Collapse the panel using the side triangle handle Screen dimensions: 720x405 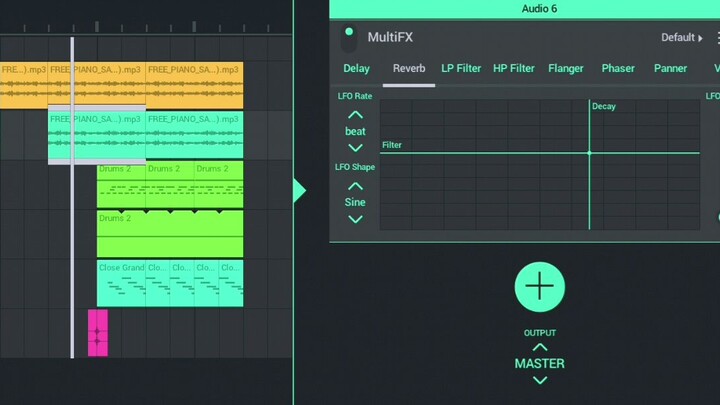coord(299,190)
